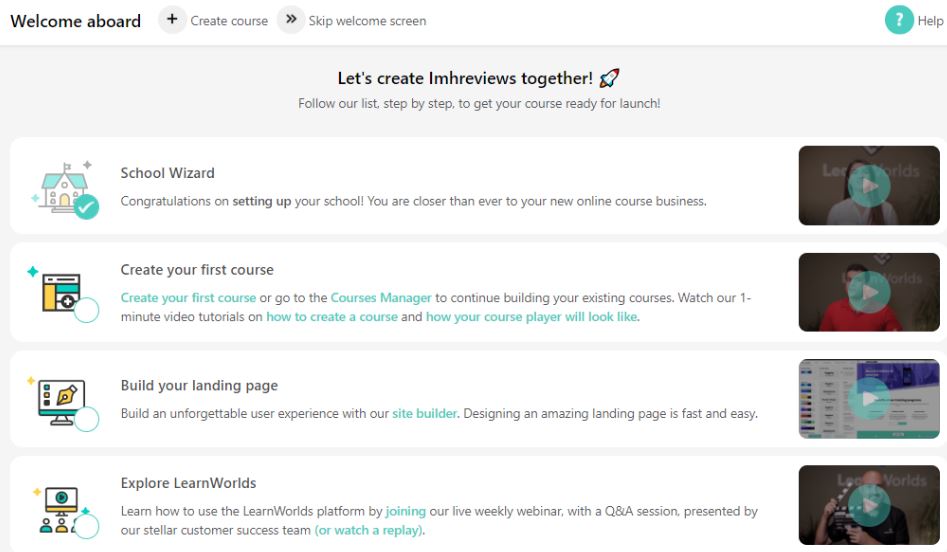Click the Create course button label
This screenshot has height=552, width=947.
click(229, 21)
